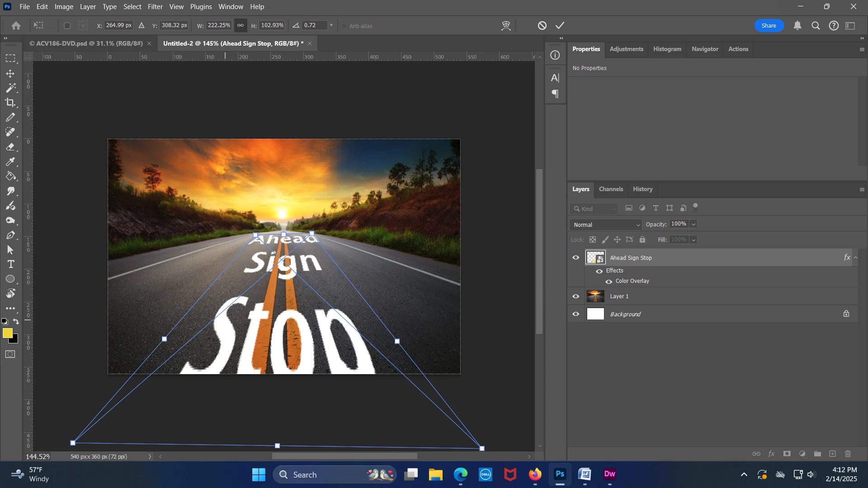Commit transform with checkmark icon
The width and height of the screenshot is (868, 488).
tap(560, 26)
